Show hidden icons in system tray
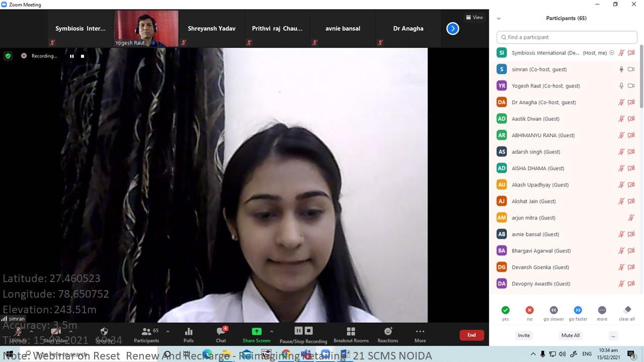Image resolution: width=644 pixels, height=362 pixels. click(x=533, y=354)
